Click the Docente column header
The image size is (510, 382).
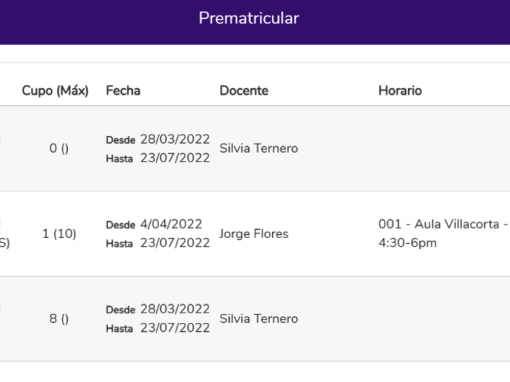click(244, 91)
